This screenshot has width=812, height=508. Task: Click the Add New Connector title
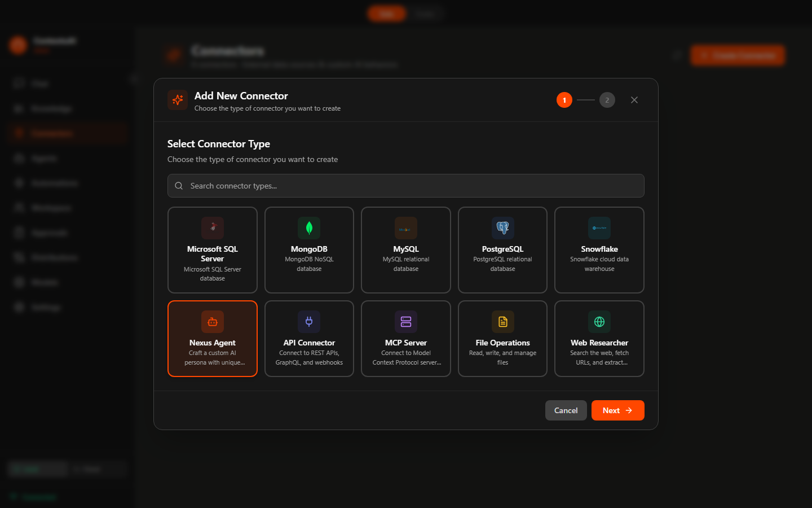241,96
